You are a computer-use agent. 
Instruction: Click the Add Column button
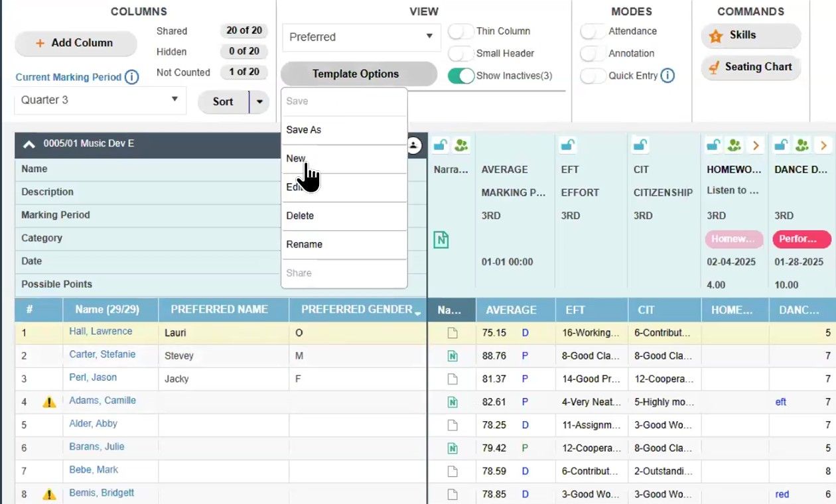pyautogui.click(x=75, y=43)
